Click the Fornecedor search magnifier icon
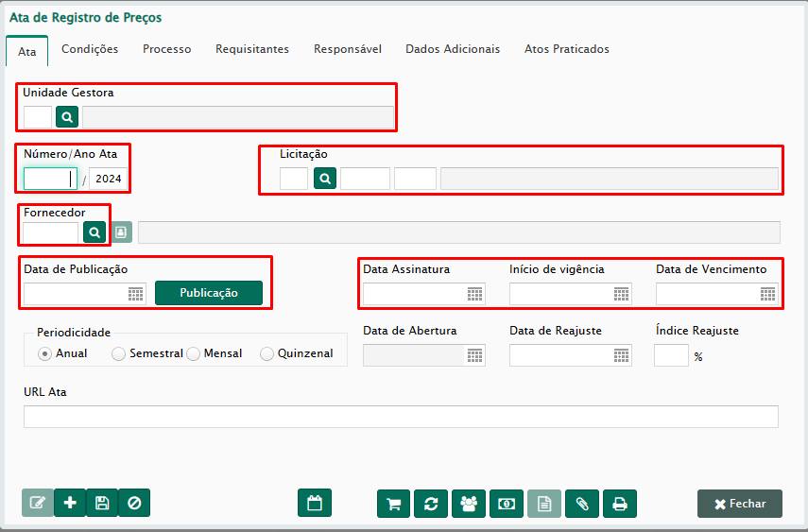The width and height of the screenshot is (808, 532). click(x=95, y=232)
